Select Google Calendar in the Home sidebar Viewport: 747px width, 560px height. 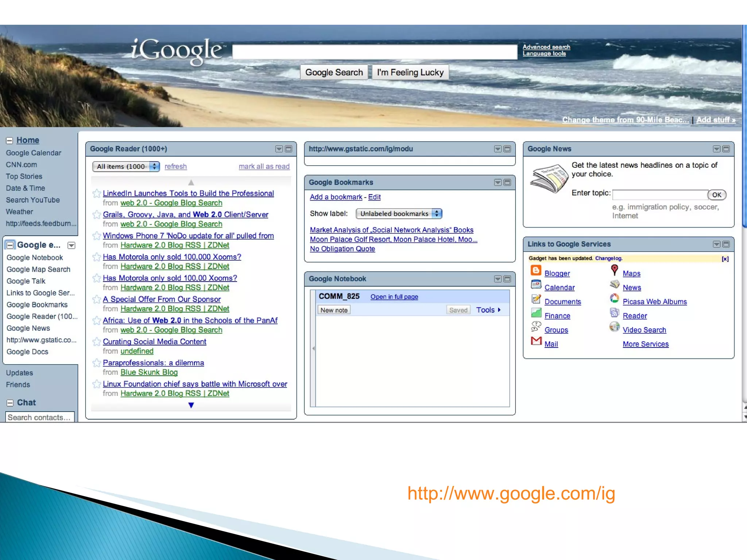click(x=34, y=153)
